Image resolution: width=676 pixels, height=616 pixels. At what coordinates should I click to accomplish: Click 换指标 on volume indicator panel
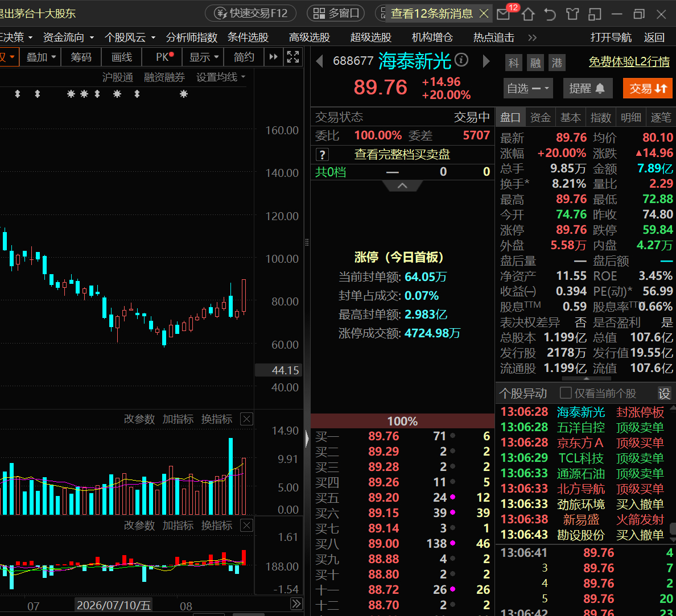(x=216, y=419)
